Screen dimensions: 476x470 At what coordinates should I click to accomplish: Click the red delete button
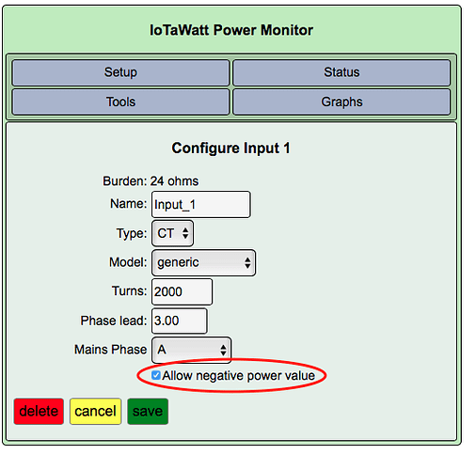[39, 412]
